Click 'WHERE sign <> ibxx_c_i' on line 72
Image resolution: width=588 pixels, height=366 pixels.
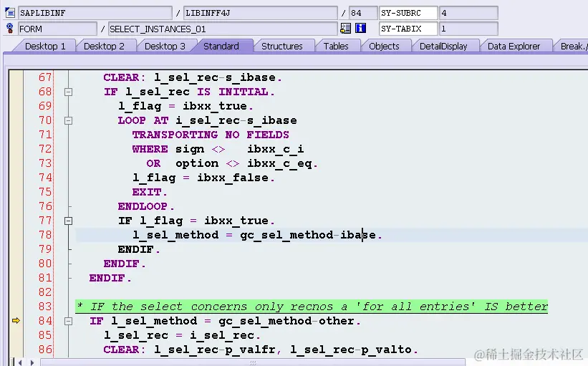click(218, 149)
